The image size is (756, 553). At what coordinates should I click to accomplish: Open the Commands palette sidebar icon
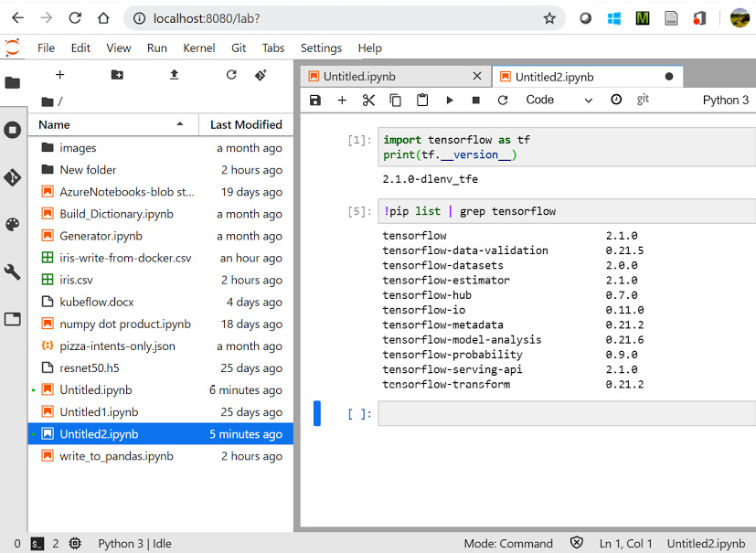point(13,225)
